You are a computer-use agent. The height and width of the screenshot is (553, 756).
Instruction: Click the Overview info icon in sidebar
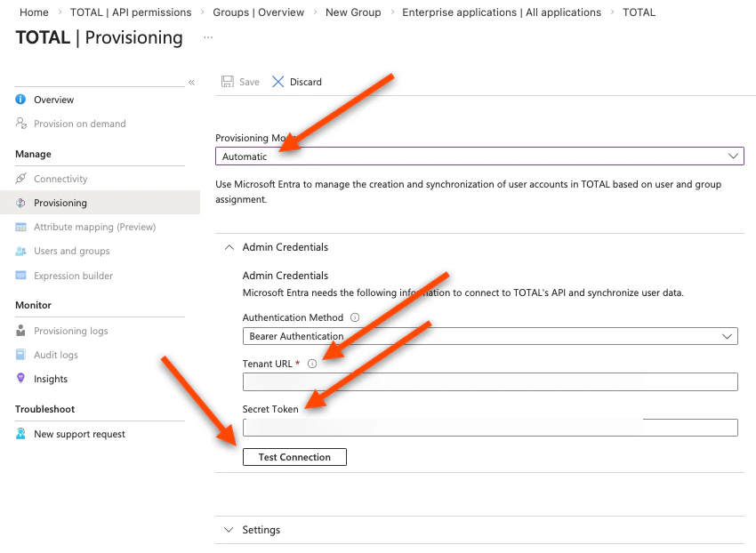pos(20,100)
